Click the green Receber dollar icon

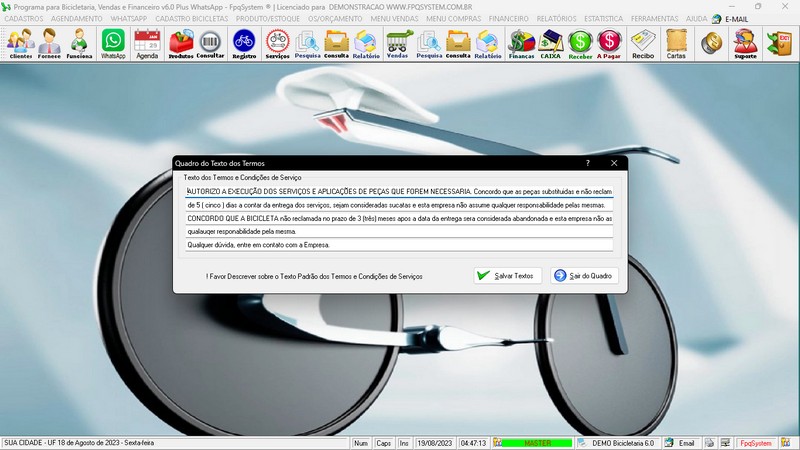[580, 44]
